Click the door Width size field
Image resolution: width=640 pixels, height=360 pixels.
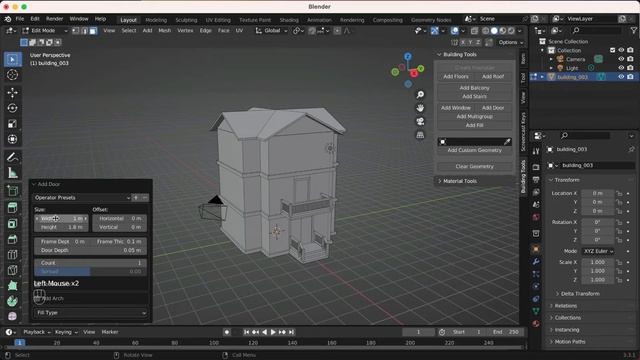tap(61, 218)
